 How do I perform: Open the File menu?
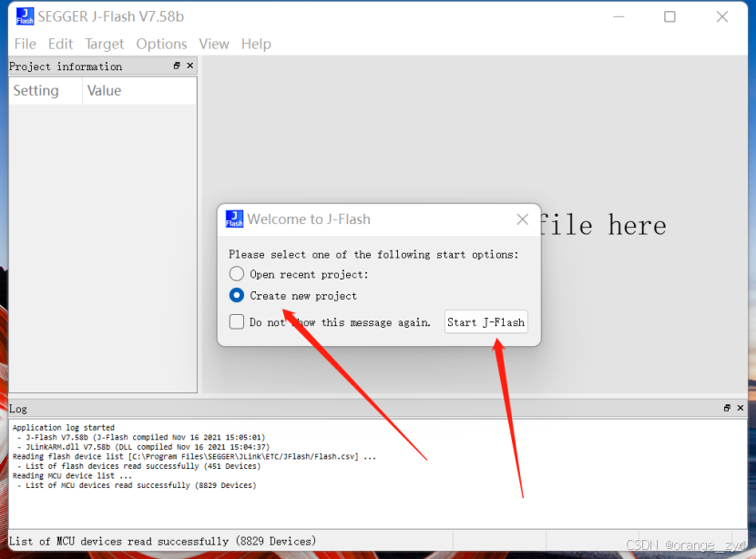pos(26,44)
